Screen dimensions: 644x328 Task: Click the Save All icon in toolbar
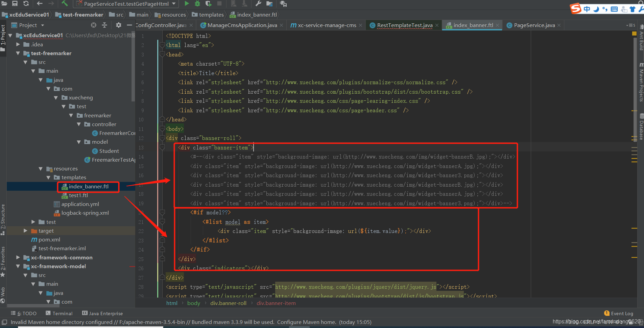point(15,3)
